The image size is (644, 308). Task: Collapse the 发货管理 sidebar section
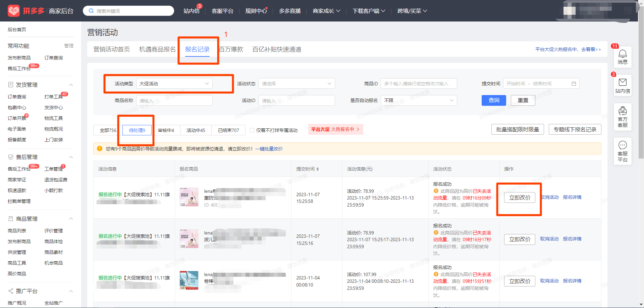71,85
